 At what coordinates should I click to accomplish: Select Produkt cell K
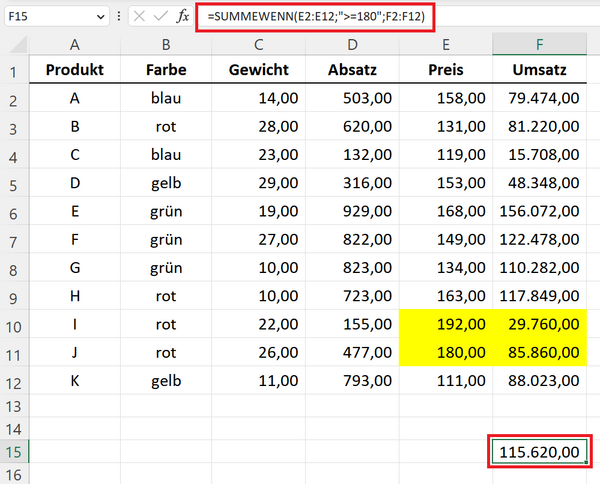click(x=75, y=381)
